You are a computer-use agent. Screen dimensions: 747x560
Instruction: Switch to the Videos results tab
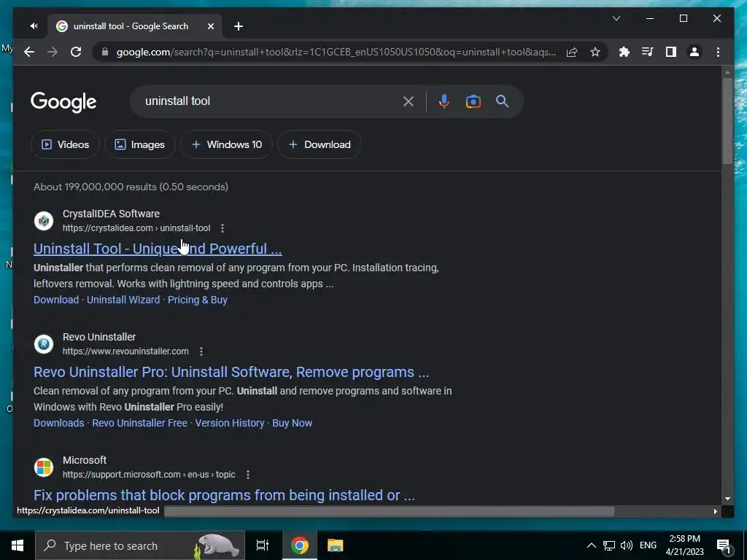click(65, 145)
